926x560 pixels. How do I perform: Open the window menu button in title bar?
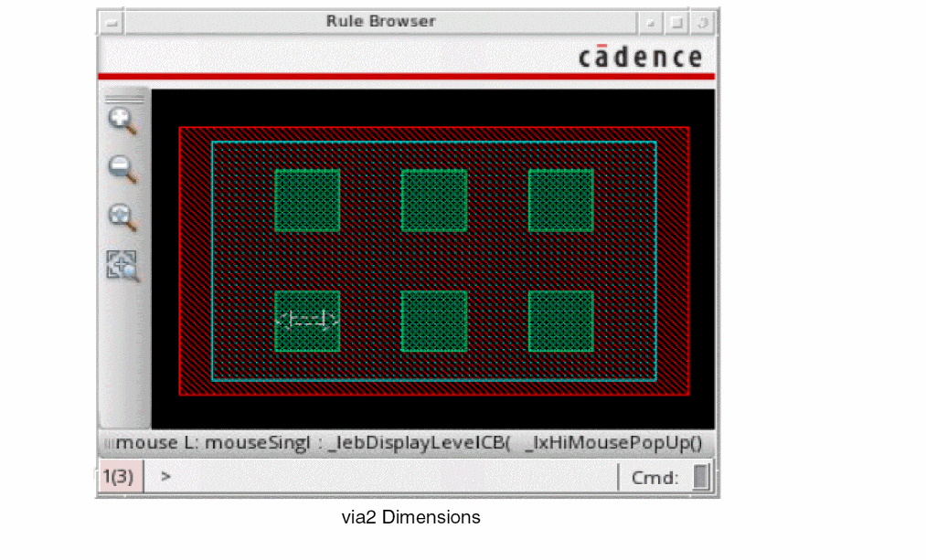tap(111, 23)
